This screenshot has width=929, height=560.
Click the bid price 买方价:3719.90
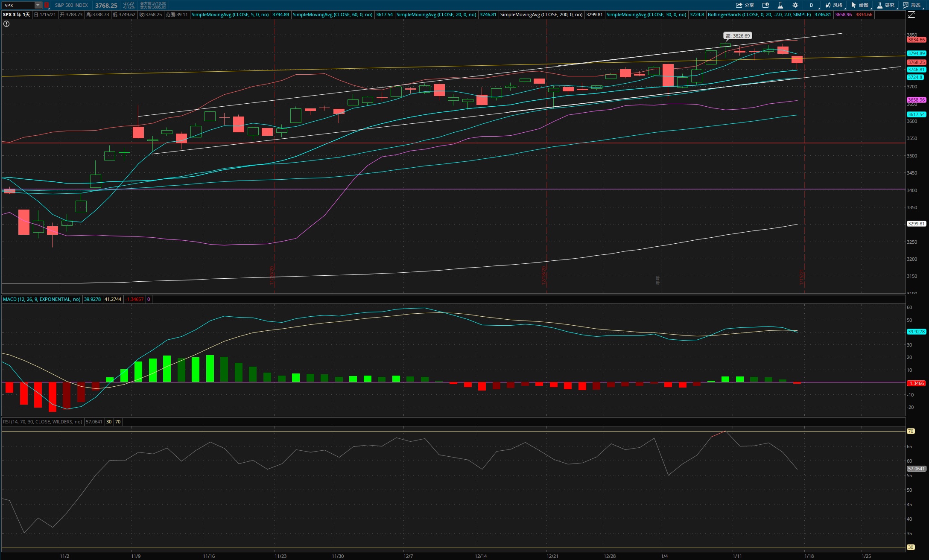pos(153,3)
